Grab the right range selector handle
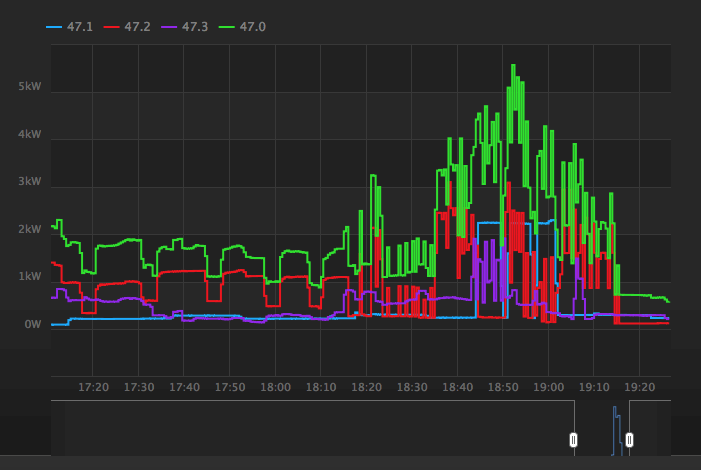This screenshot has width=701, height=470. (630, 439)
